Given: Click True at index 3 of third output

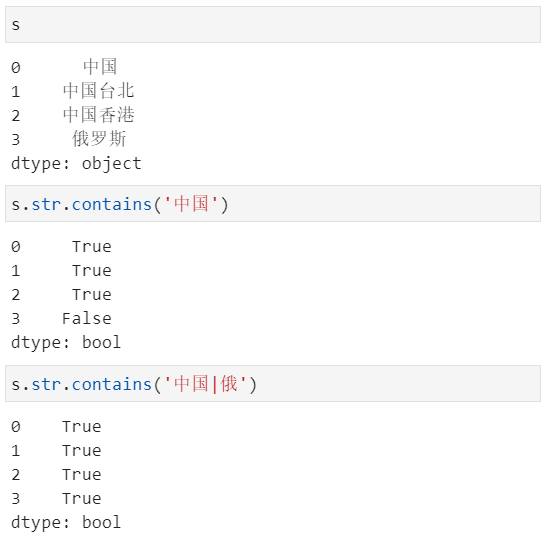Looking at the screenshot, I should [82, 498].
